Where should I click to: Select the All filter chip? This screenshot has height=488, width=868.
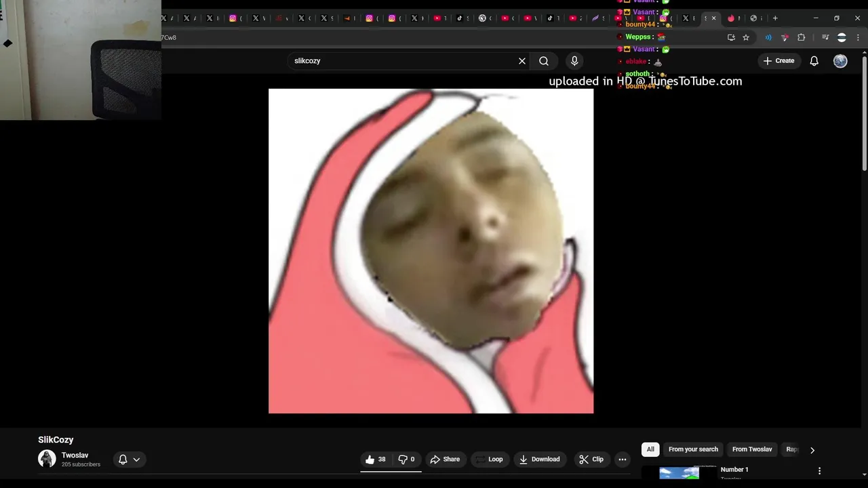650,449
